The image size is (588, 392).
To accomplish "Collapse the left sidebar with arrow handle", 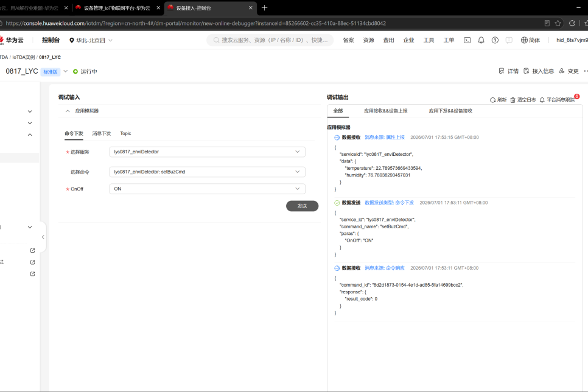I will [43, 237].
